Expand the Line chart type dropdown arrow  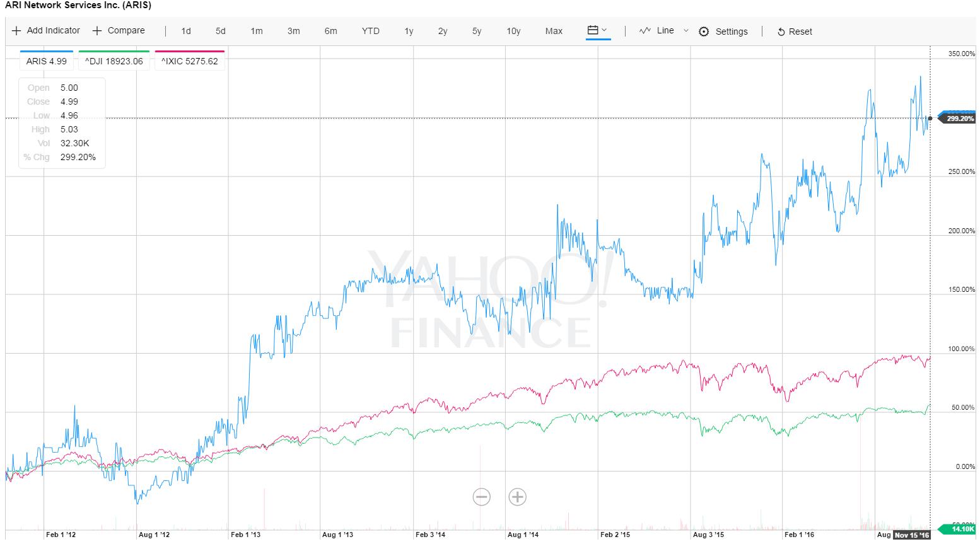click(686, 30)
